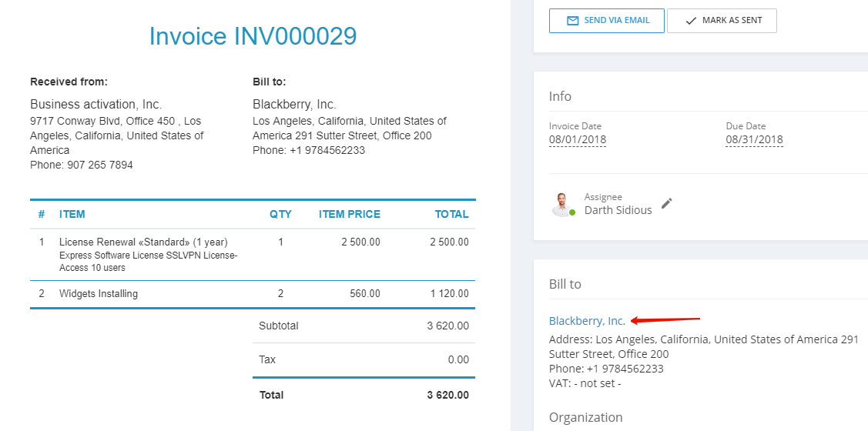Click the Info section heading
This screenshot has height=431, width=868.
(x=560, y=96)
